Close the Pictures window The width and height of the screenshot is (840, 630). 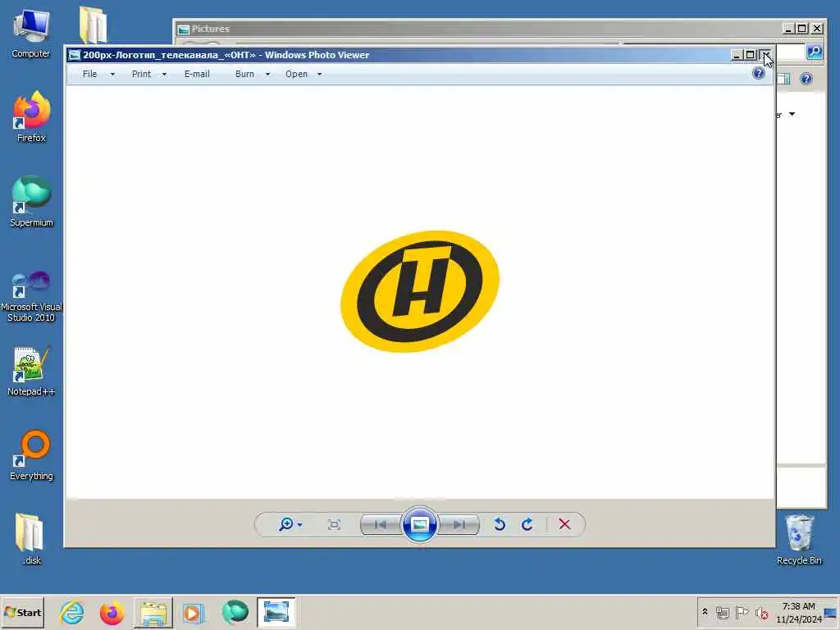coord(817,29)
